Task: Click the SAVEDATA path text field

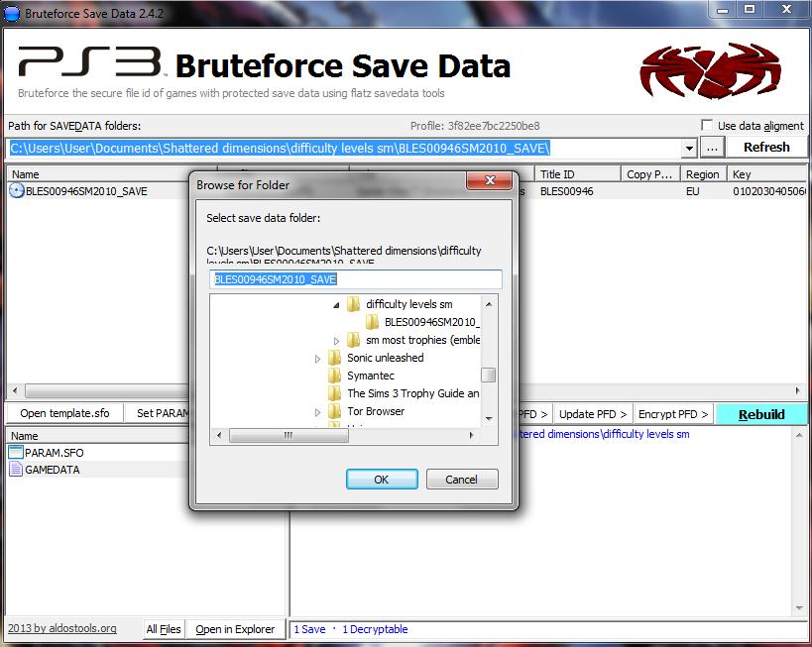Action: 344,149
